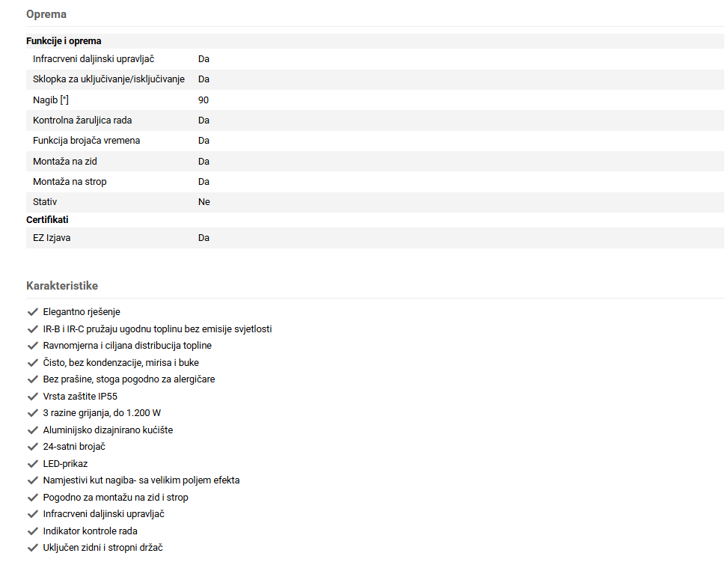Select the Infracrveni daljinski upravljač table row label
Viewport: 728px width, 562px height.
[x=94, y=58]
